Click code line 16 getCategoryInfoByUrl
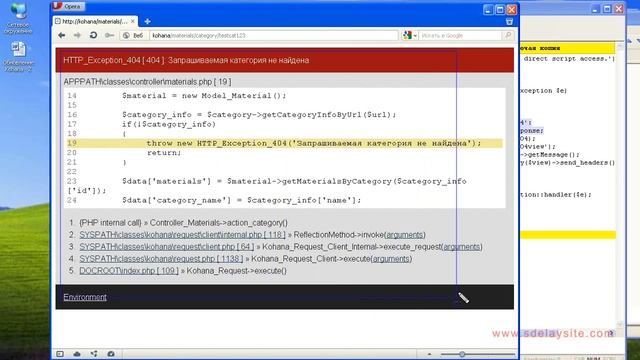640x360 pixels. (x=259, y=115)
